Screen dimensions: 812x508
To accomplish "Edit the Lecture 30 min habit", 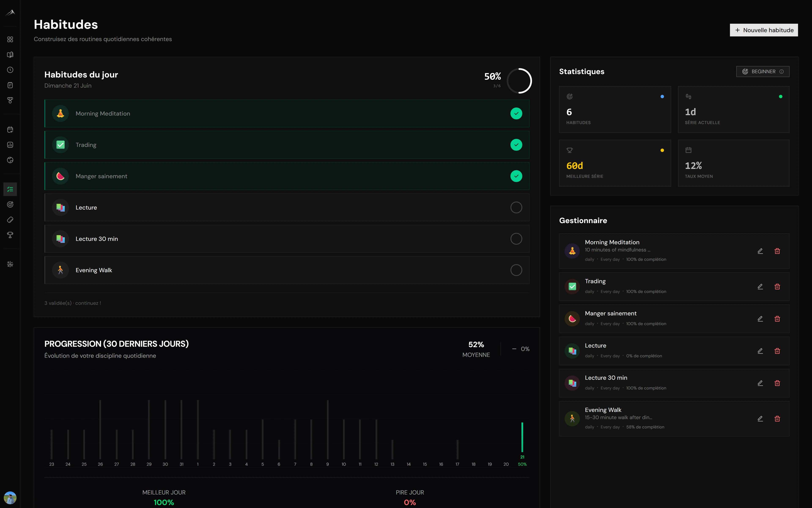I will click(760, 383).
